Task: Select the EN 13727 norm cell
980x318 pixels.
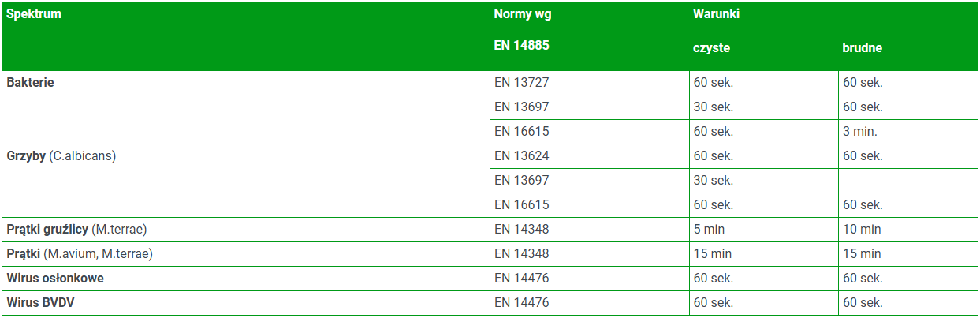Action: [521, 83]
